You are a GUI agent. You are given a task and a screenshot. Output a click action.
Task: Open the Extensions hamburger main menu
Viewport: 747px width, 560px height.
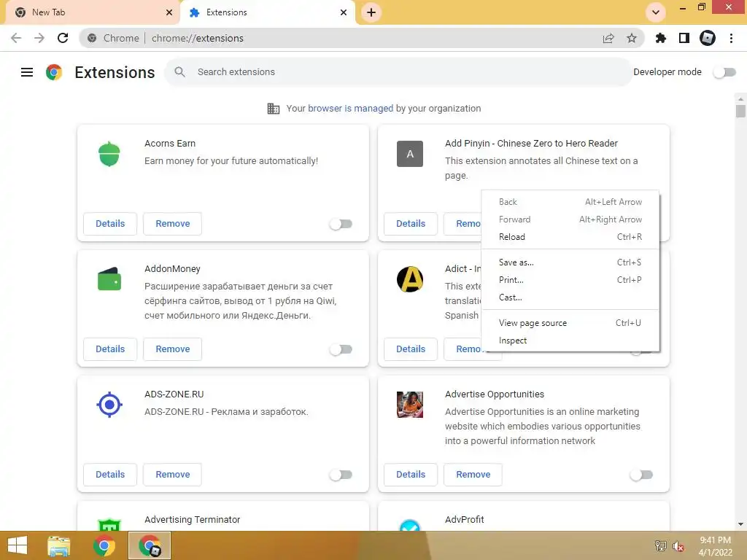[27, 72]
